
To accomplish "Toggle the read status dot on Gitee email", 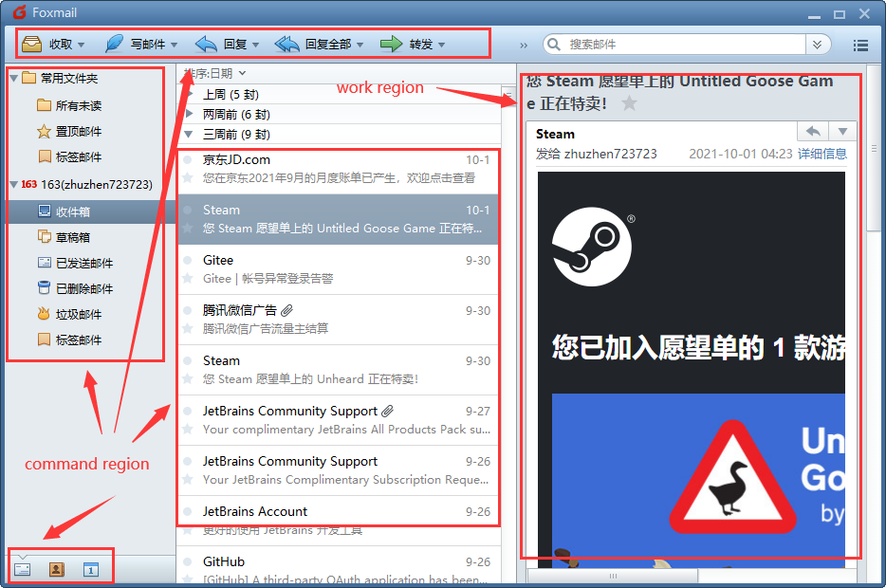I will point(188,261).
